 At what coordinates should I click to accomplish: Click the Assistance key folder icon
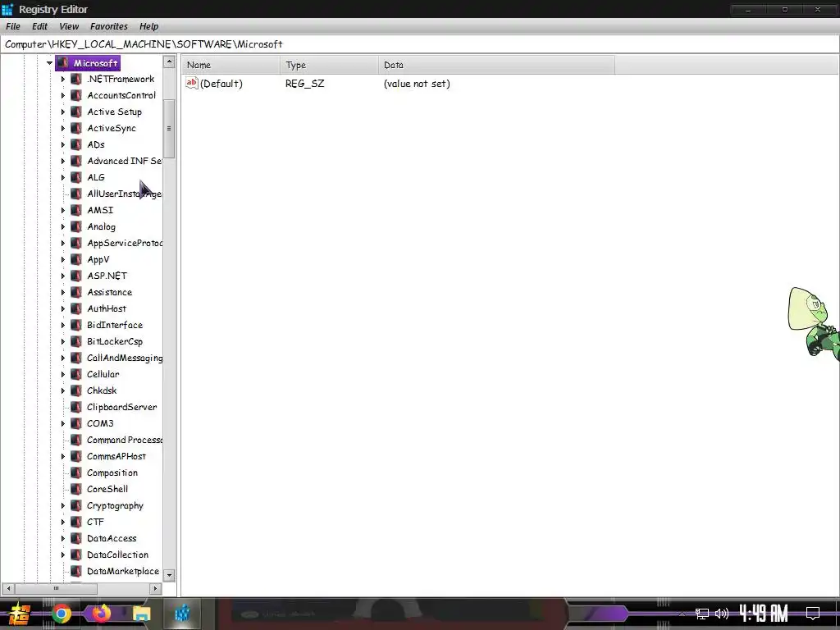pos(76,293)
